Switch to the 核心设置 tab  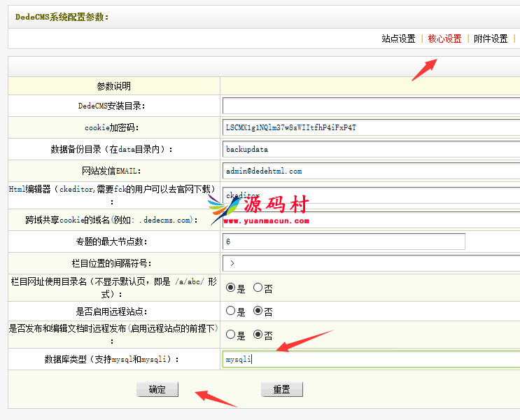[x=444, y=38]
